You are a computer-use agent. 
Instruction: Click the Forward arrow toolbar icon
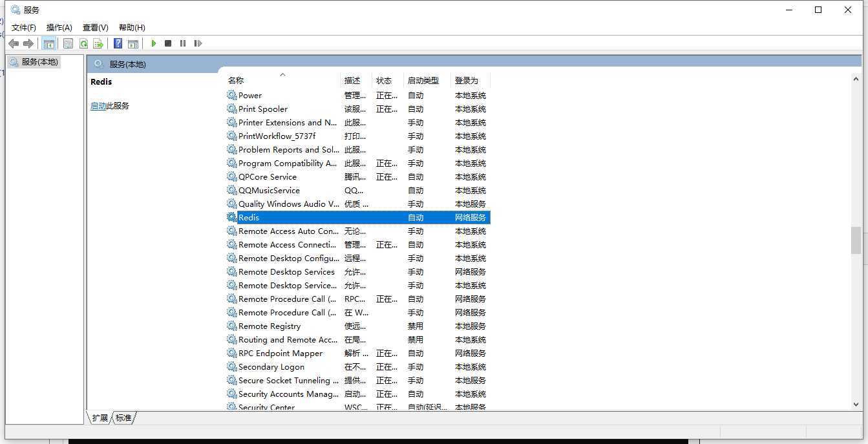tap(28, 43)
